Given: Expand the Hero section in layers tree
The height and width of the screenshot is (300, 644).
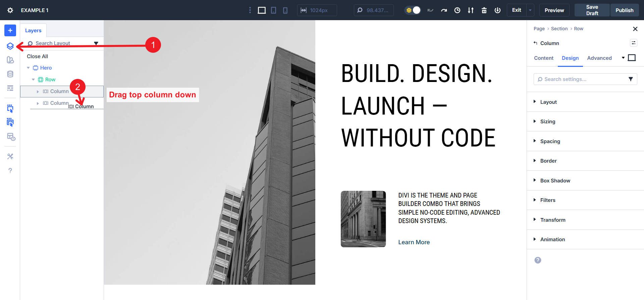Looking at the screenshot, I should tap(29, 68).
